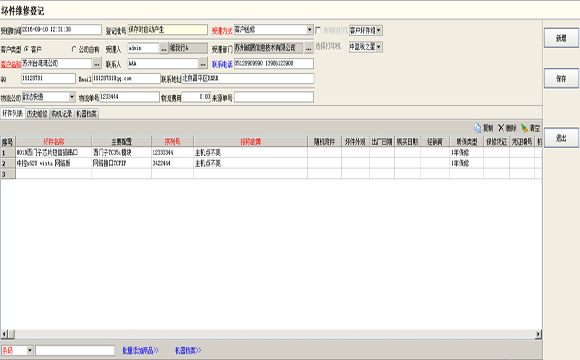580x360 pixels.
Task: Click 1年保修 cell in row 2
Action: pyautogui.click(x=466, y=163)
